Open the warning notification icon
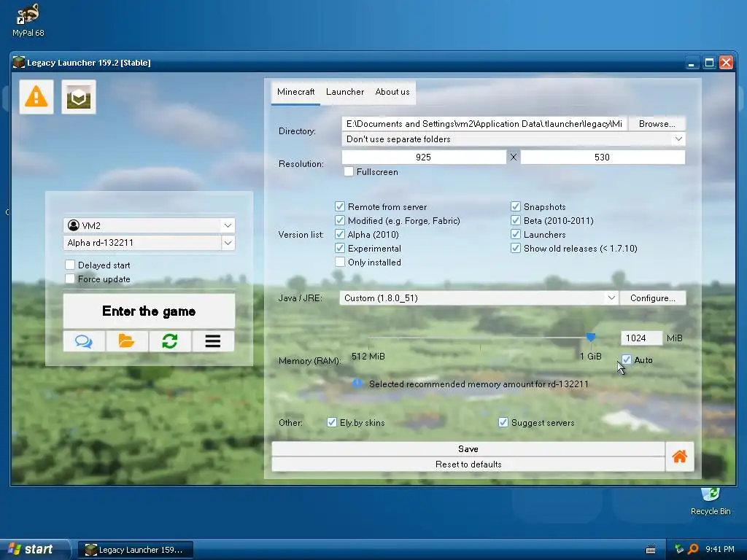The height and width of the screenshot is (560, 747). pyautogui.click(x=36, y=97)
